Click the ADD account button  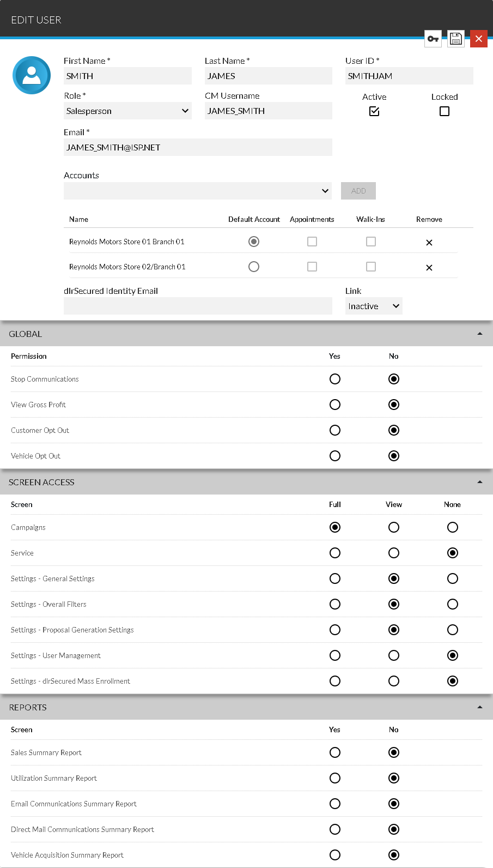[358, 191]
